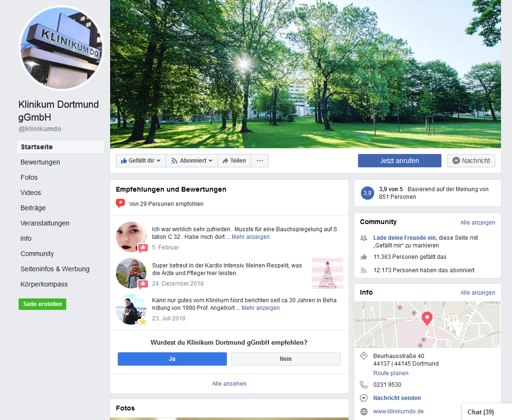Click the Nachricht messenger button

(x=471, y=161)
